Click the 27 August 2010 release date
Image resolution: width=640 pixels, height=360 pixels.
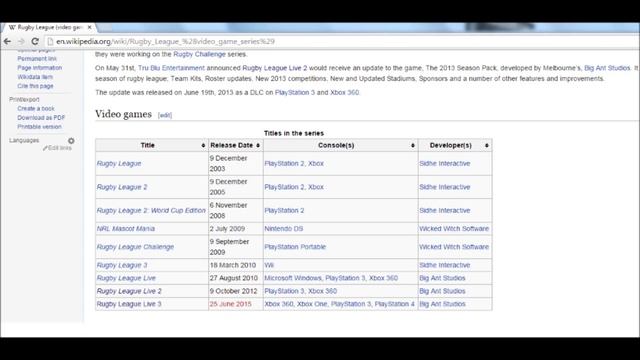pos(234,278)
